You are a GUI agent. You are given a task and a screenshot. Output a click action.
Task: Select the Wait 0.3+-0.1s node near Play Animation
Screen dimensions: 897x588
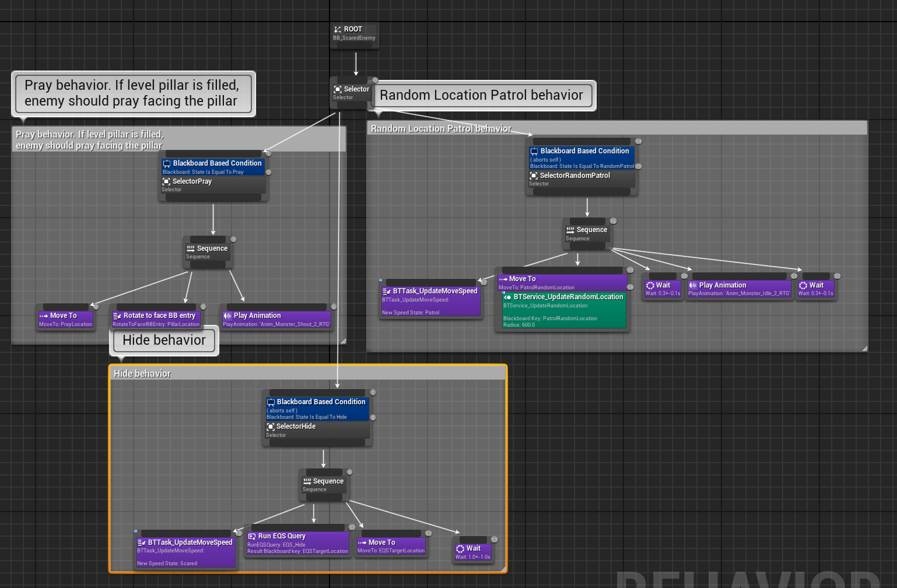[x=662, y=287]
